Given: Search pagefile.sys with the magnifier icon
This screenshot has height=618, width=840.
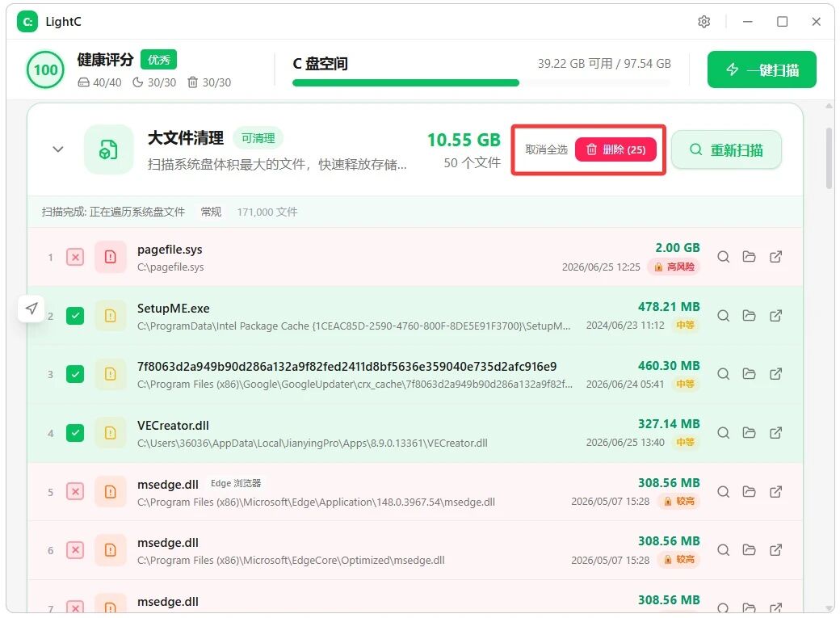Looking at the screenshot, I should tap(723, 257).
